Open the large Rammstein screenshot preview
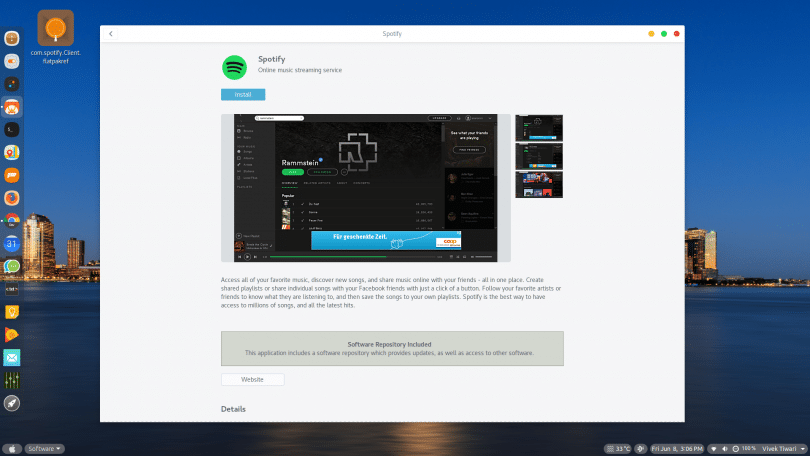Viewport: 810px width, 456px height. click(366, 188)
